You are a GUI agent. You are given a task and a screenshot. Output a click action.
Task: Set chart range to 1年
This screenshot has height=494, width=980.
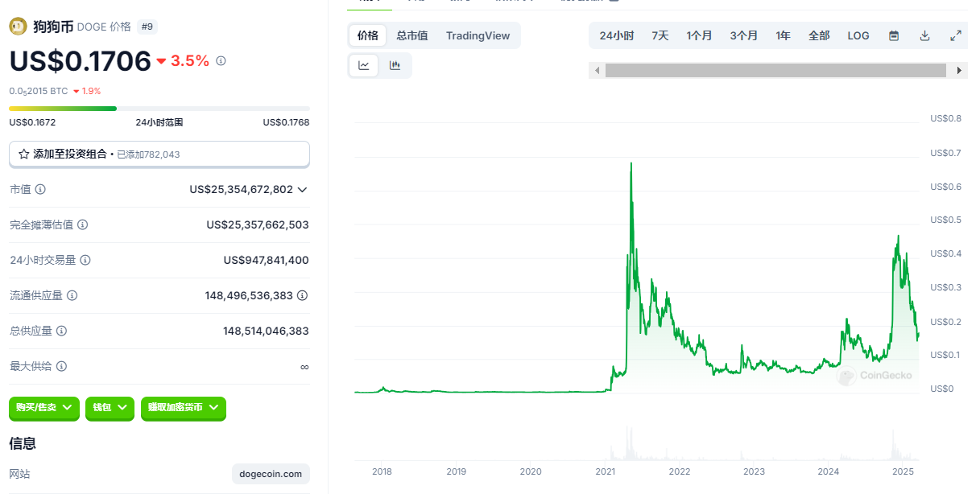click(784, 35)
